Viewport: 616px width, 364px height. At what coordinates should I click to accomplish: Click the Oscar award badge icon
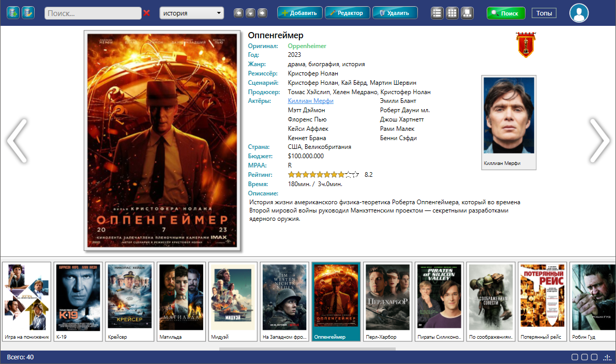pyautogui.click(x=525, y=45)
